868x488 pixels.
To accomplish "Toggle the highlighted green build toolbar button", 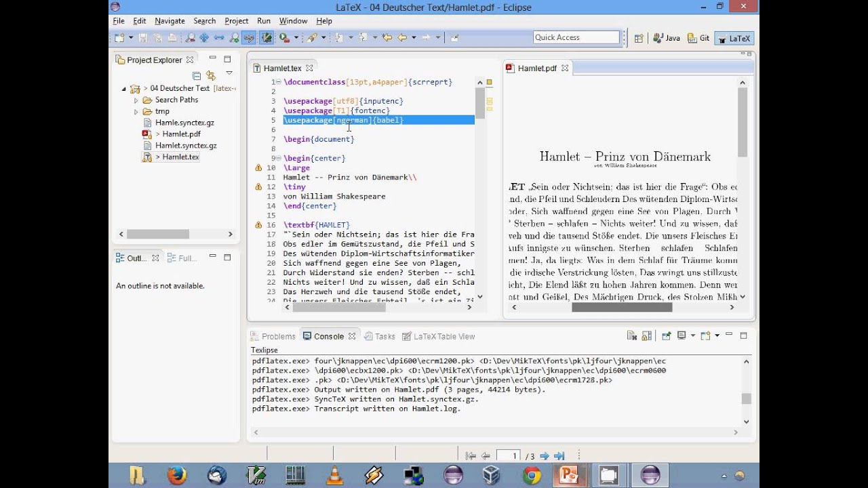I will click(x=267, y=38).
